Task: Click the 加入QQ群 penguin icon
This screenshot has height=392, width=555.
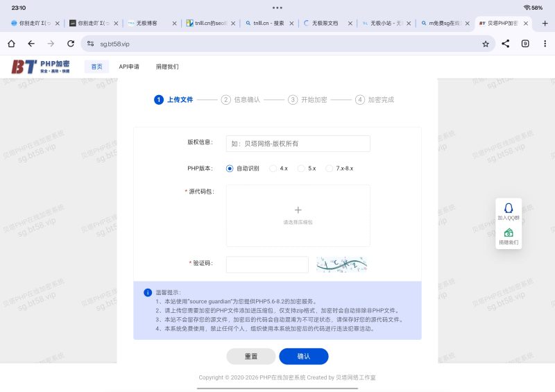Action: 509,208
